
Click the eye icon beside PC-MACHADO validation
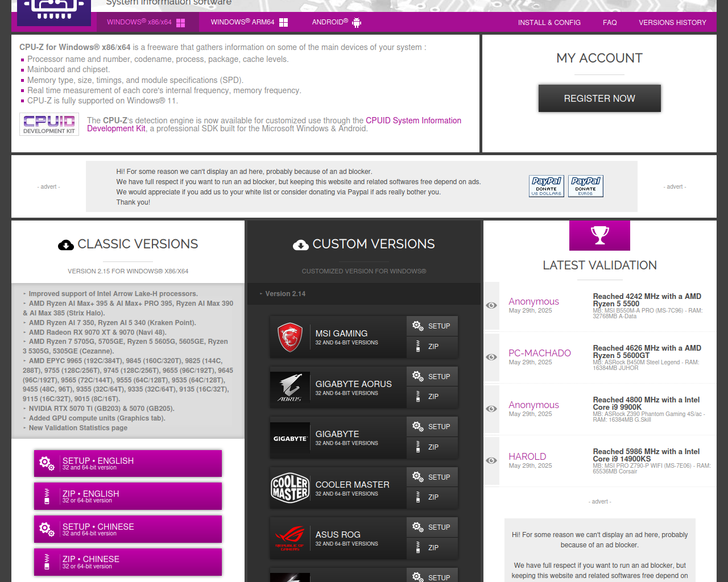pos(491,357)
